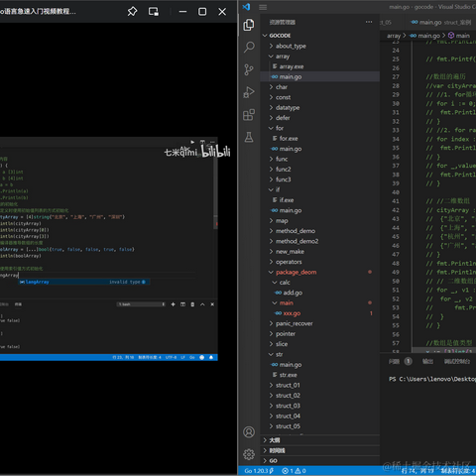Open the Explorer view in the activity bar
Viewport: 476px width, 476px height.
pyautogui.click(x=249, y=25)
